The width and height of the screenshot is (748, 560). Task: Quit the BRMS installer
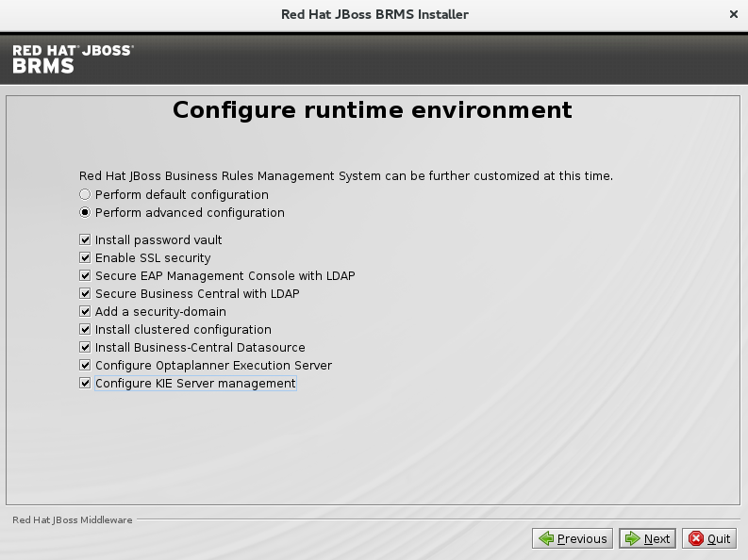(709, 538)
